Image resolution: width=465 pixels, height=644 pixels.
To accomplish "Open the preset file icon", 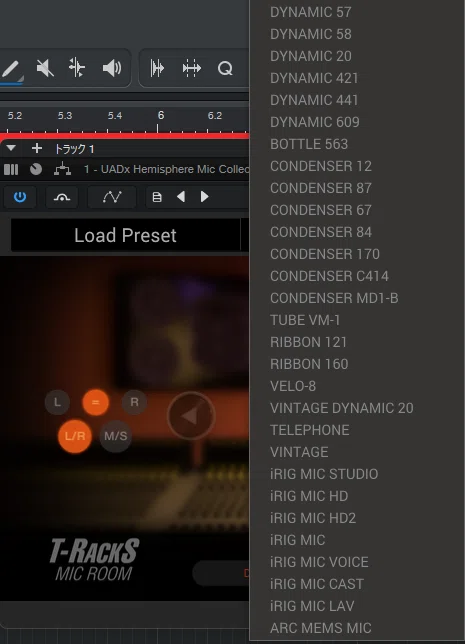I will pos(157,198).
